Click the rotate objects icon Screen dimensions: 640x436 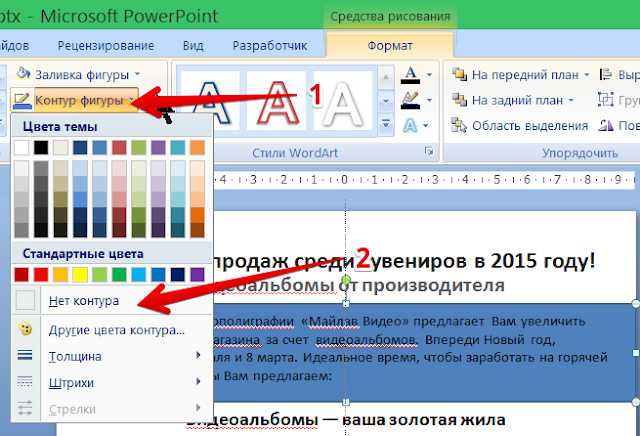pos(606,125)
